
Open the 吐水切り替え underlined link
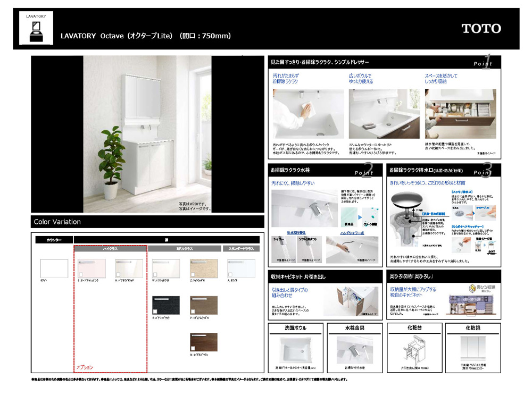[296, 233]
